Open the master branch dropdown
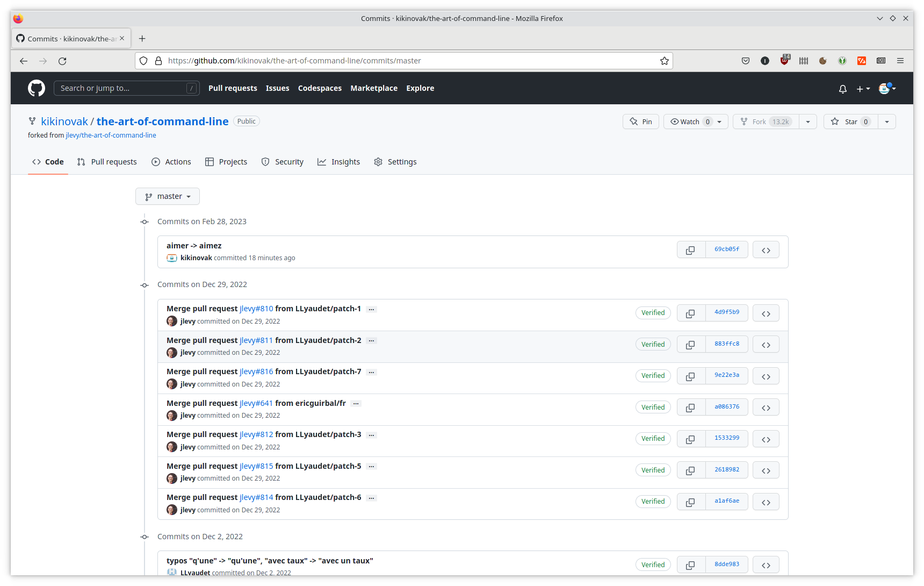 pos(168,196)
